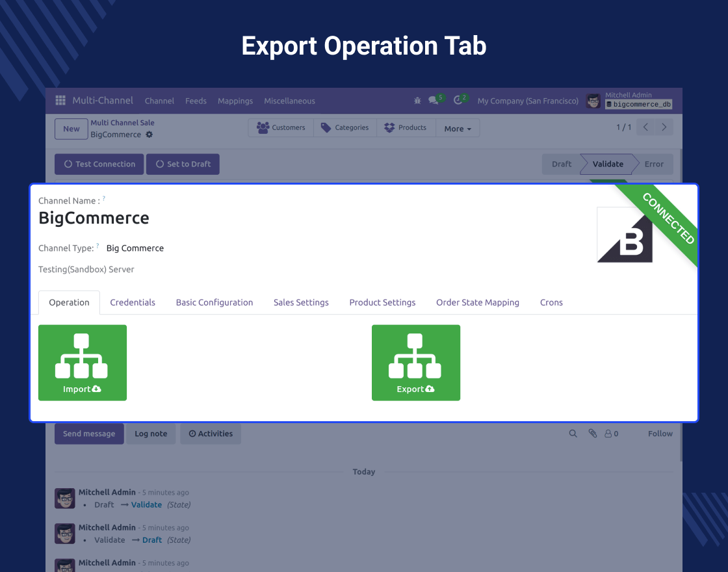Click the bigcommerce_db database label
728x572 pixels.
pos(639,105)
